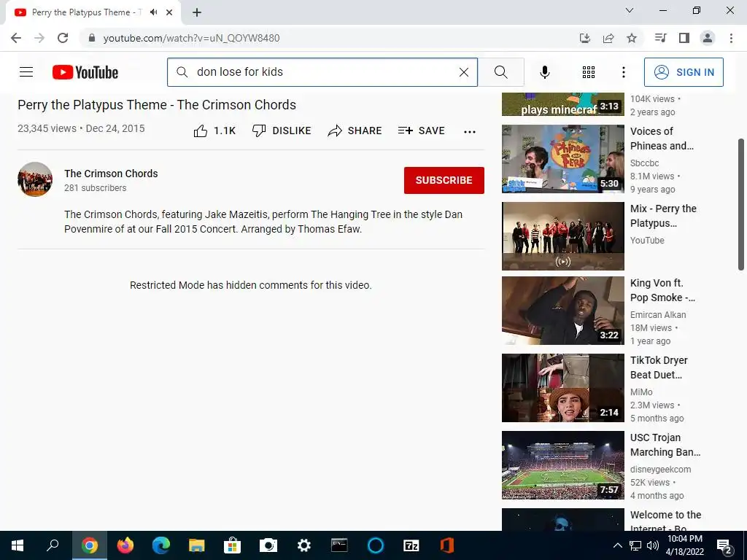The image size is (747, 560).
Task: Bookmark this page with the star icon
Action: point(632,38)
